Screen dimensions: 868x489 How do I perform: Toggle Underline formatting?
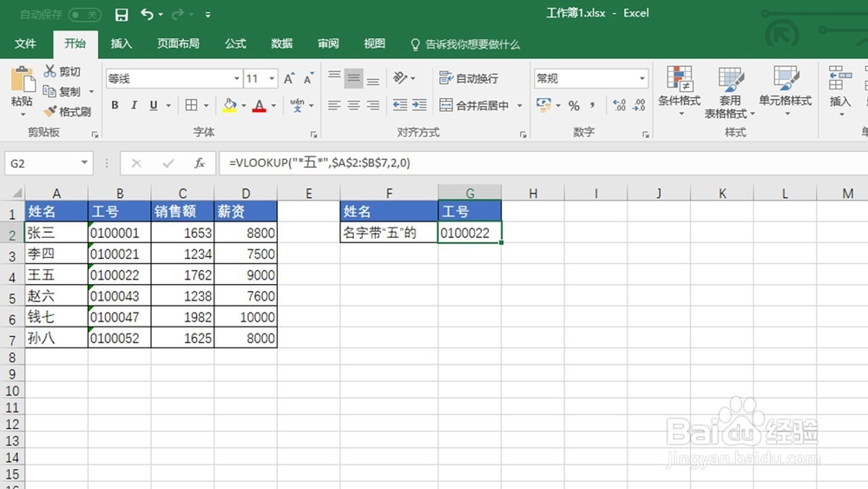point(154,105)
